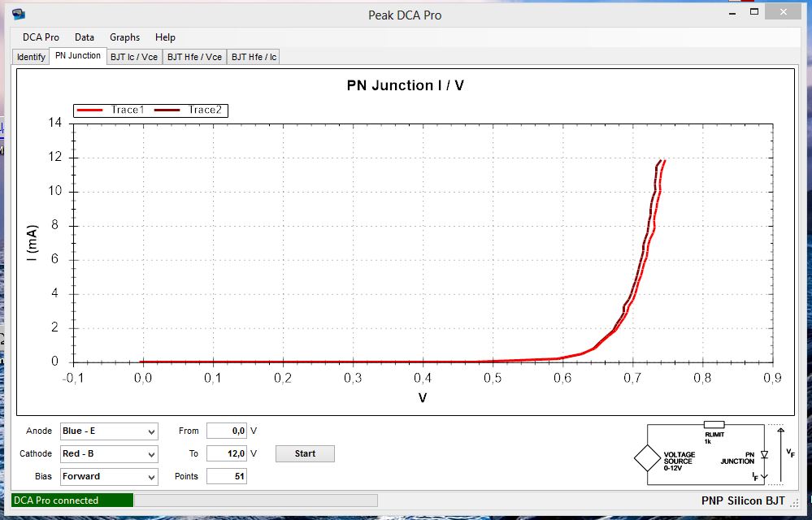Click the Peak DCA Pro application icon
This screenshot has width=812, height=520.
(19, 14)
